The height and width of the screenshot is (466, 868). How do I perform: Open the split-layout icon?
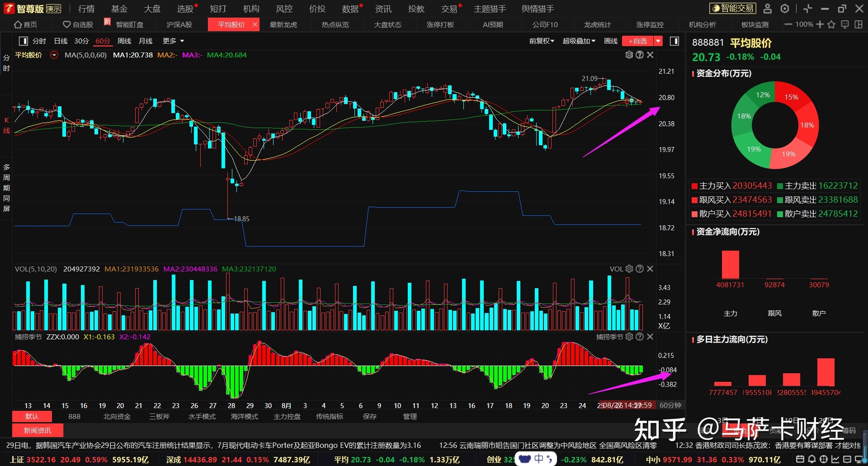[x=859, y=24]
